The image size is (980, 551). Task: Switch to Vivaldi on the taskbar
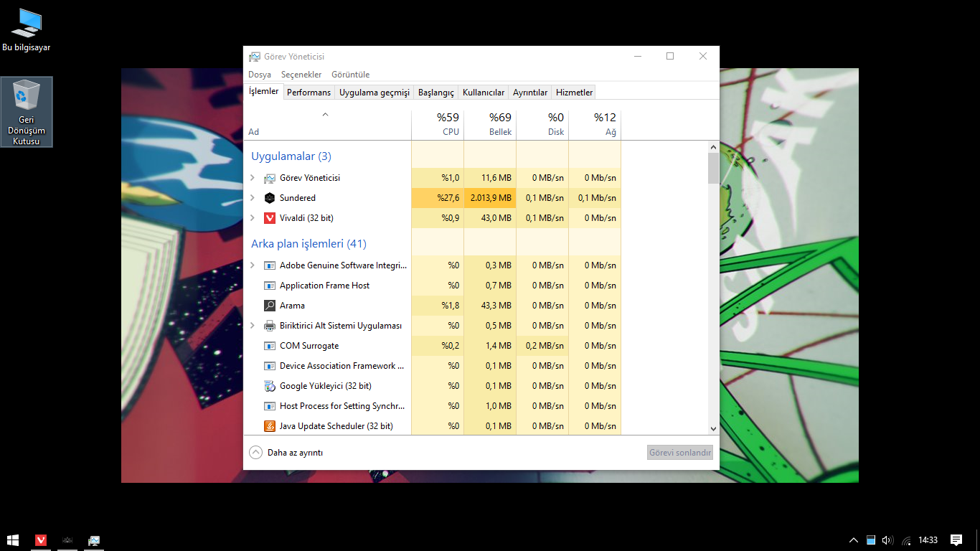(42, 540)
